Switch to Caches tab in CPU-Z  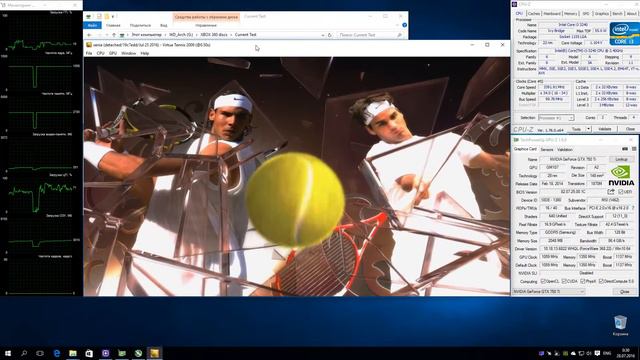click(533, 13)
